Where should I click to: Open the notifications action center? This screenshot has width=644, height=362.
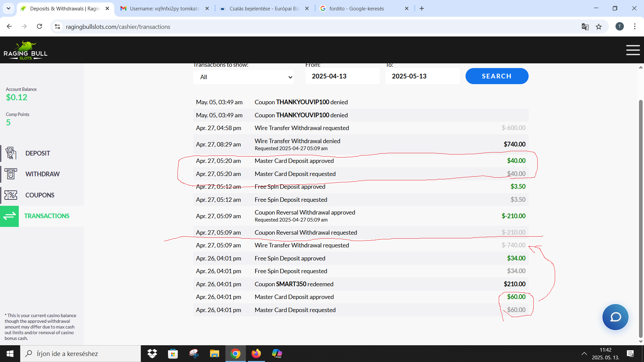point(630,354)
